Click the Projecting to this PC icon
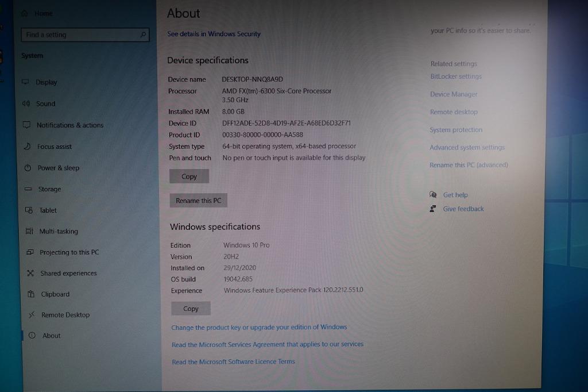Screen dimensions: 588x392 30,252
